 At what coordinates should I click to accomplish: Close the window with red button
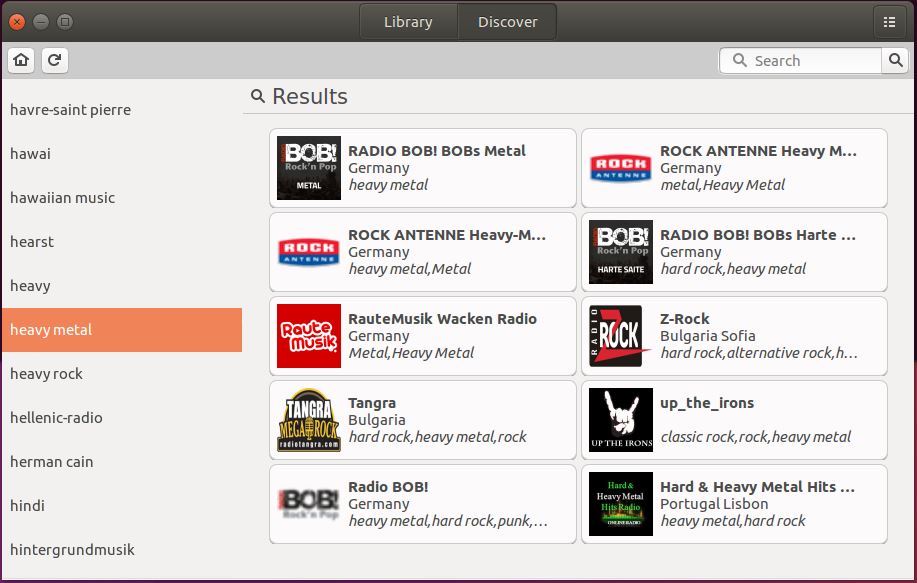click(x=17, y=21)
